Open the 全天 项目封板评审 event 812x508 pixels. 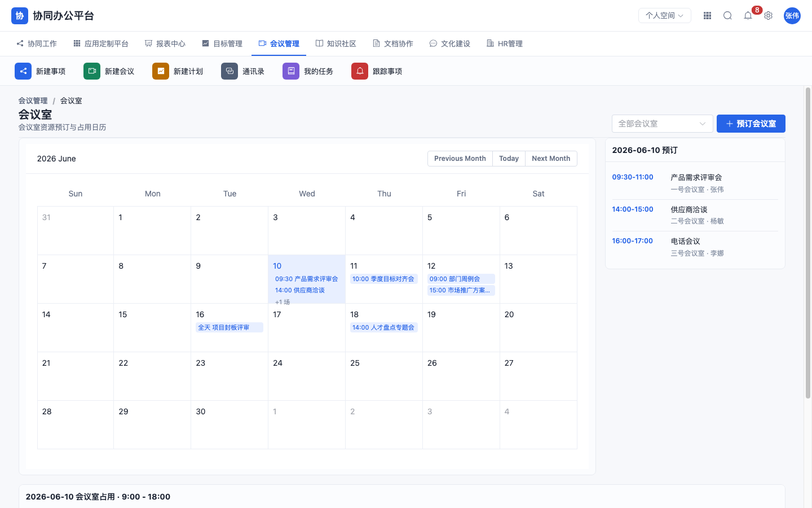coord(230,327)
